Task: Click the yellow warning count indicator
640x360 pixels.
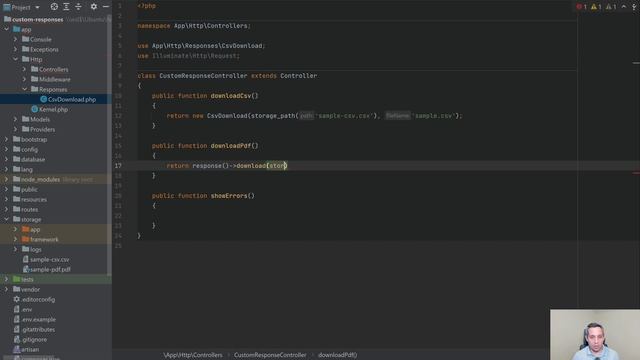Action: coord(596,7)
